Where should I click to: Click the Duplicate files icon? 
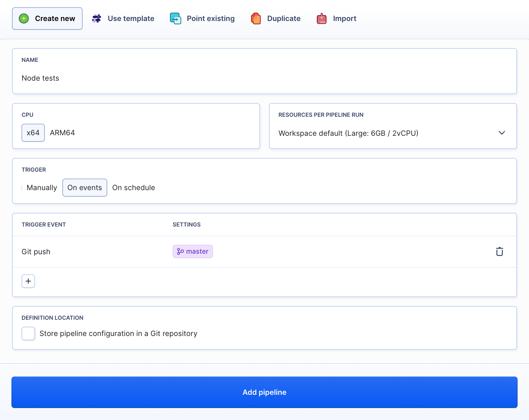coord(256,18)
